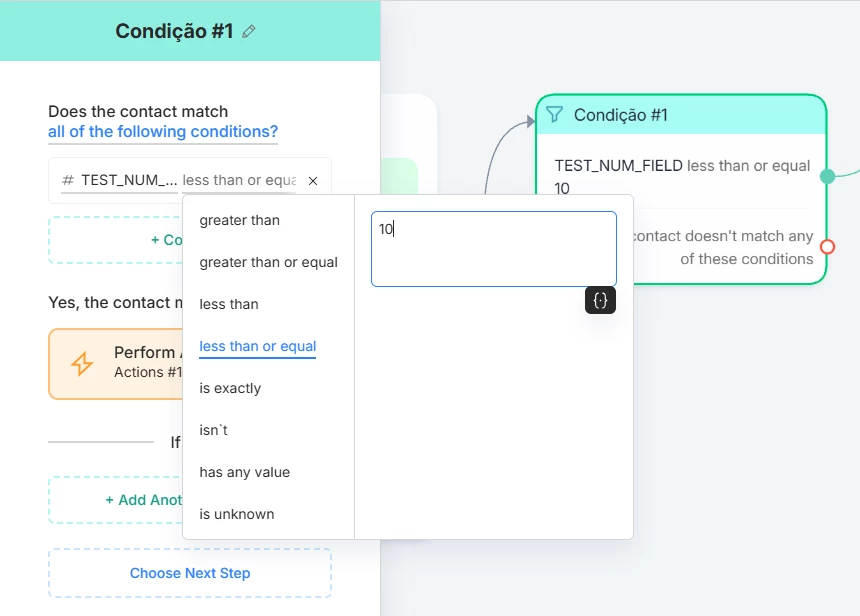Click the red no-match connector on the node
This screenshot has width=860, height=616.
[827, 247]
